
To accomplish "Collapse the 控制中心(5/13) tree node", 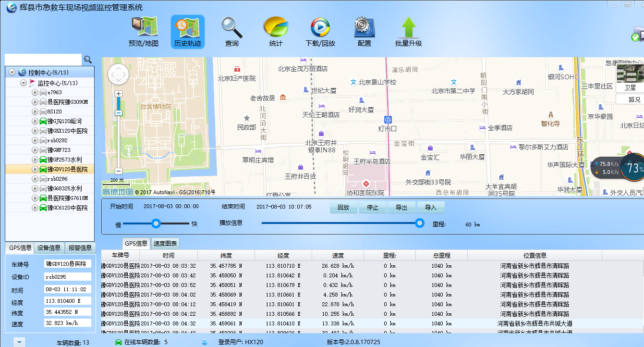I will click(12, 73).
